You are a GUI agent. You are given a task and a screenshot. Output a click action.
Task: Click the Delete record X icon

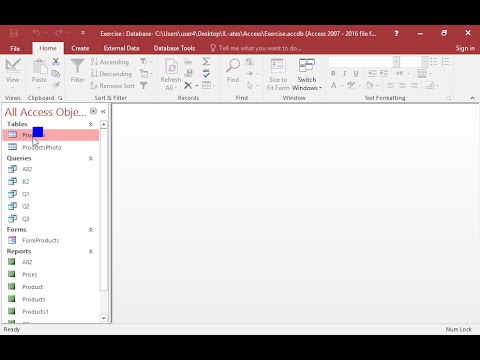pyautogui.click(x=188, y=86)
